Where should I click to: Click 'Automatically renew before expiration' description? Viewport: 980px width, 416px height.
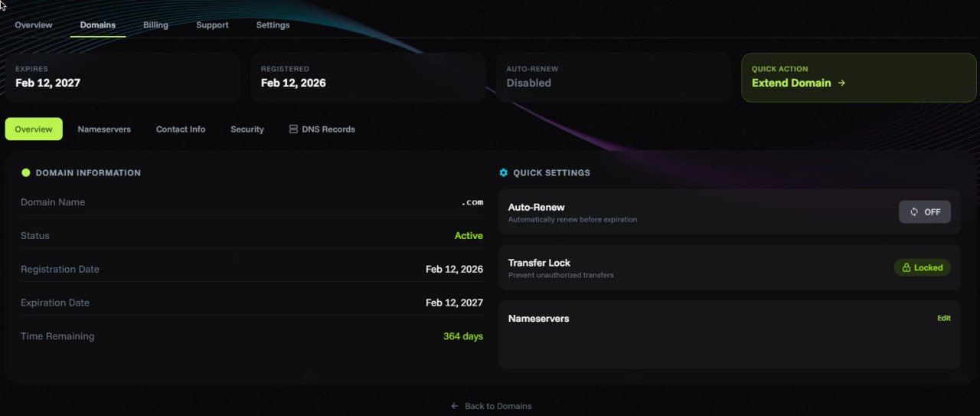point(573,219)
